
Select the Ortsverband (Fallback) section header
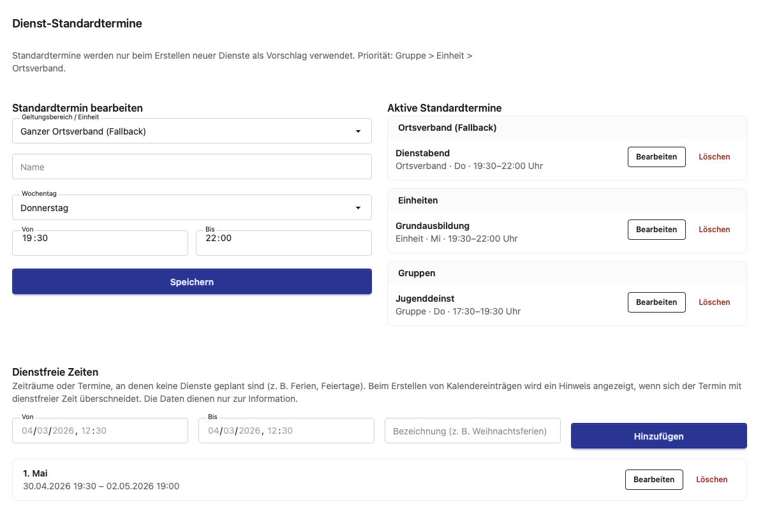447,128
